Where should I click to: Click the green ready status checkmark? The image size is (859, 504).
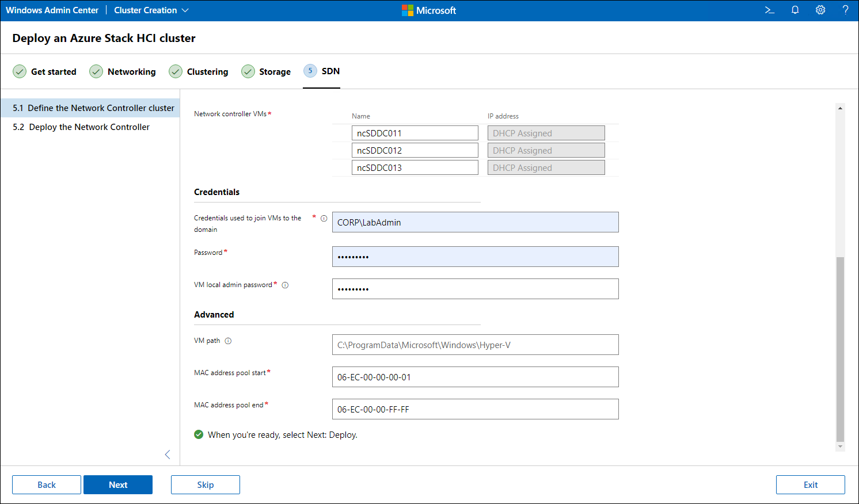pyautogui.click(x=199, y=434)
